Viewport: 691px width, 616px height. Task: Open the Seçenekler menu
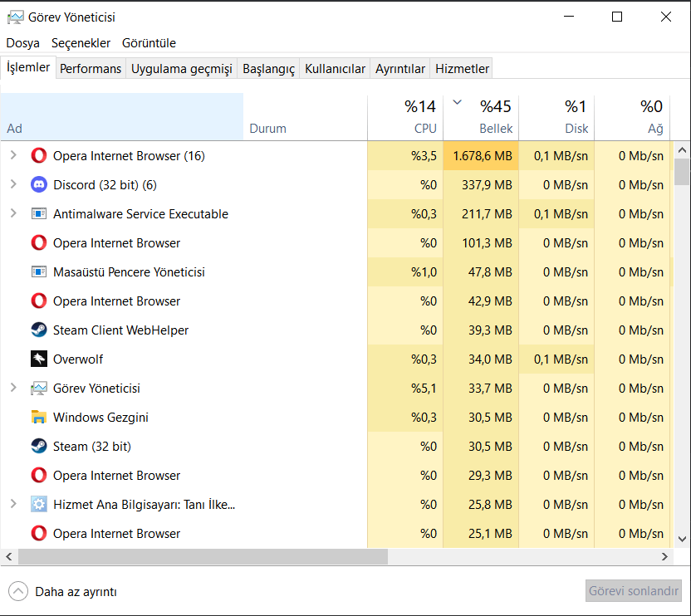[81, 43]
